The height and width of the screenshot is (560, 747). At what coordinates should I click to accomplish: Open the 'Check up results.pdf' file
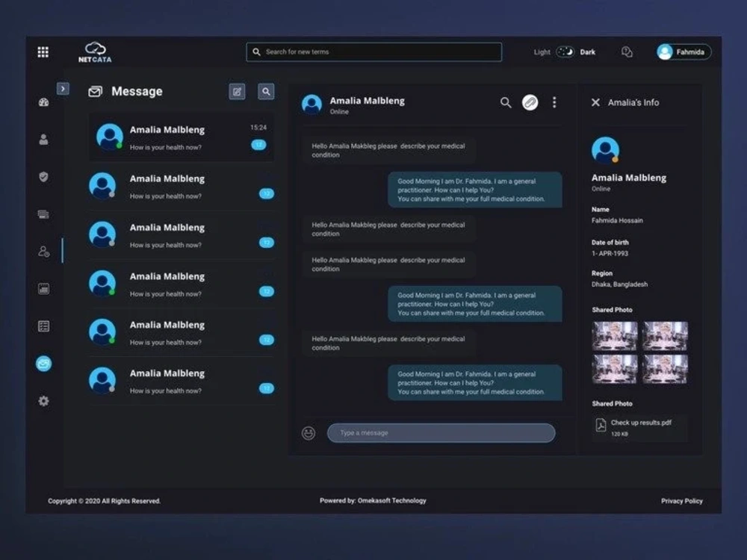click(641, 427)
